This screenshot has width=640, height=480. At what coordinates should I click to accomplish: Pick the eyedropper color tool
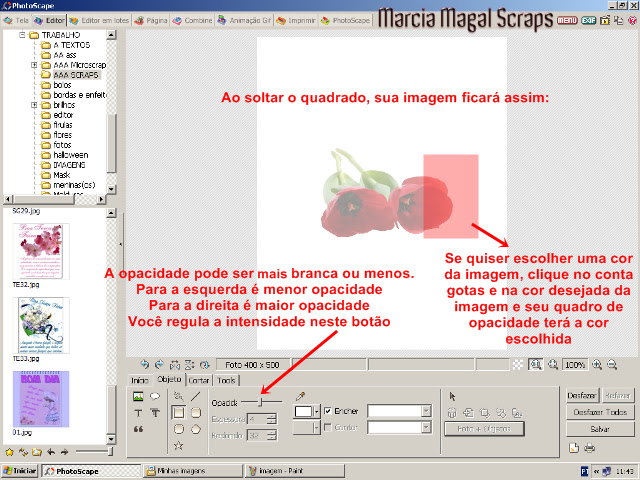tap(300, 396)
